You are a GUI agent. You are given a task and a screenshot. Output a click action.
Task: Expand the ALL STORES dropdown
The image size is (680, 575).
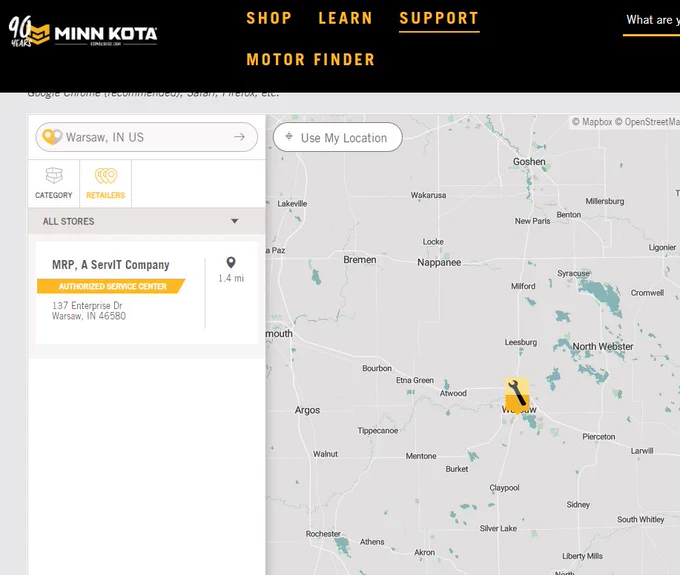tap(147, 221)
